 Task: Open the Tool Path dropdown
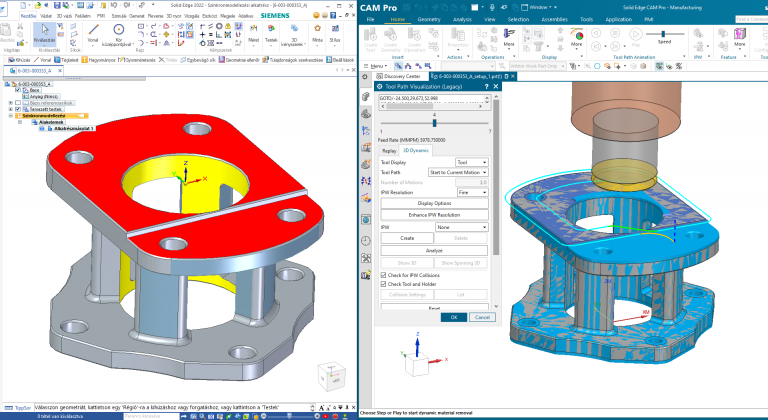pos(458,173)
